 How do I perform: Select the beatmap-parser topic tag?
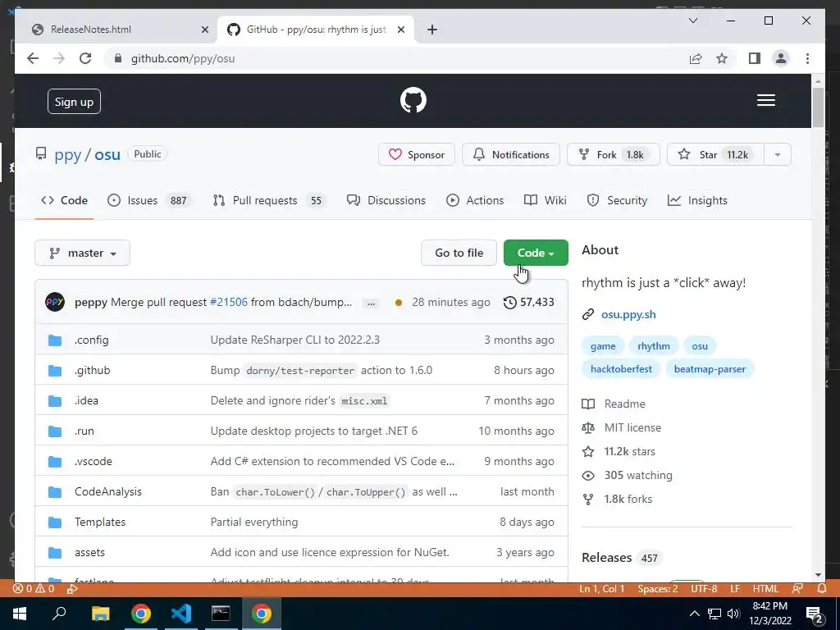(x=710, y=369)
